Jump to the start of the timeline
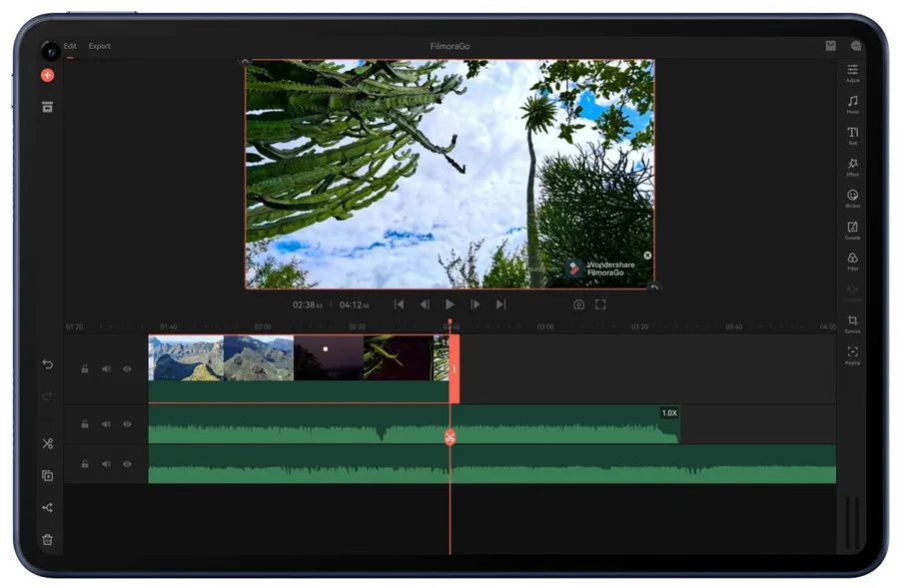Viewport: 899px width, 588px height. (x=399, y=304)
